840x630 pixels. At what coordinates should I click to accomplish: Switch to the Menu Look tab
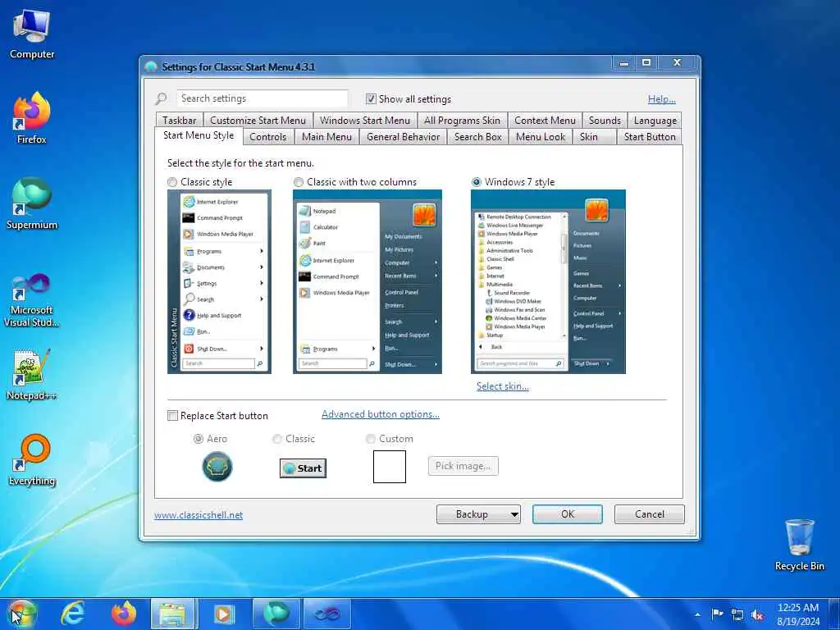pos(541,137)
